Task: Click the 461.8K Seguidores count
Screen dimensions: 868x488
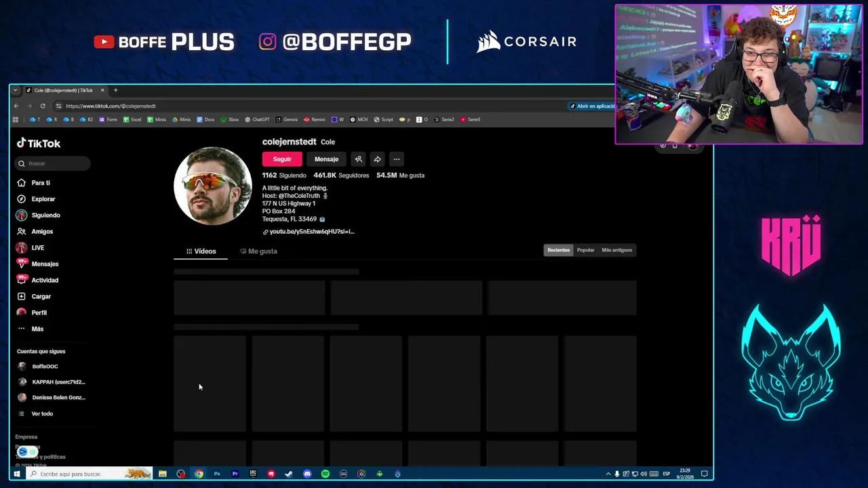Action: [341, 175]
